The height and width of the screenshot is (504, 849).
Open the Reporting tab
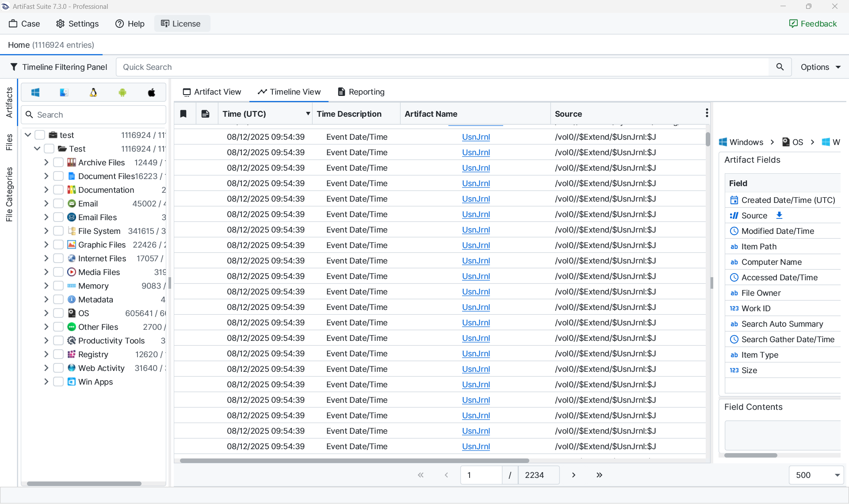[x=361, y=92]
